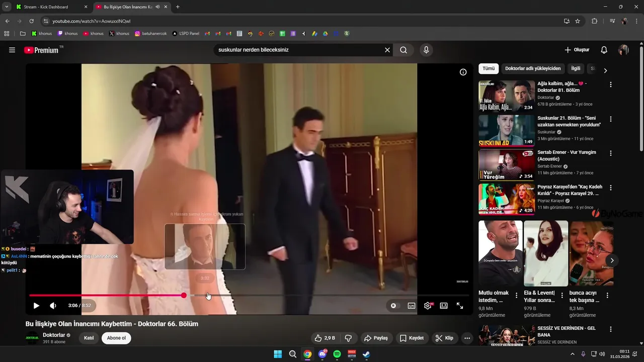The width and height of the screenshot is (644, 362).
Task: Open the apps grid in bookmarks bar
Action: tap(7, 34)
